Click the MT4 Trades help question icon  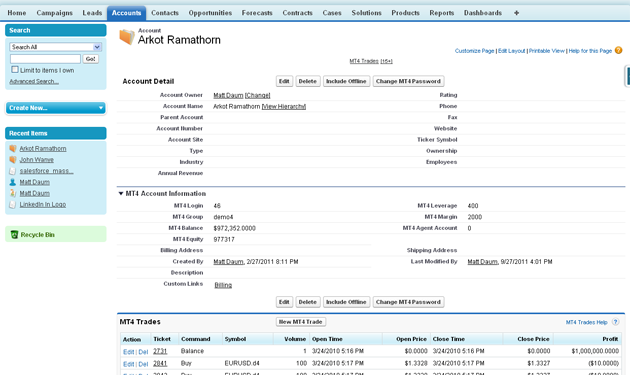coord(615,322)
